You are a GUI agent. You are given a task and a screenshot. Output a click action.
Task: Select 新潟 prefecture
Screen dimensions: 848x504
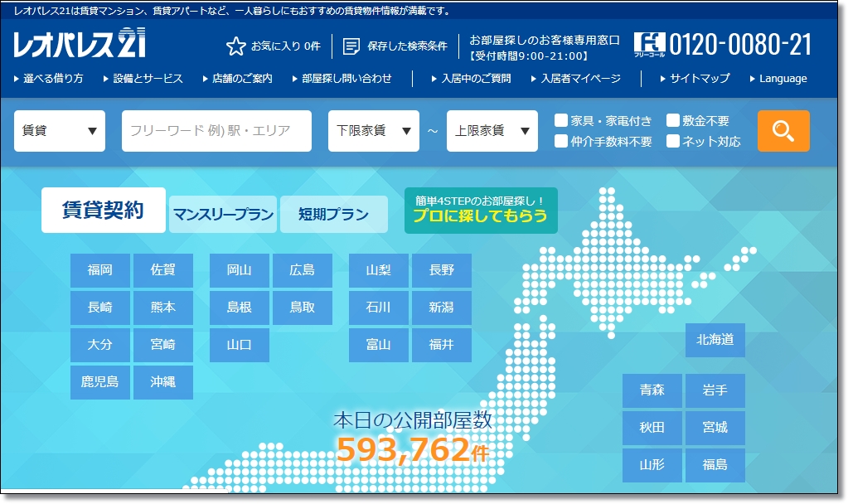[x=442, y=308]
